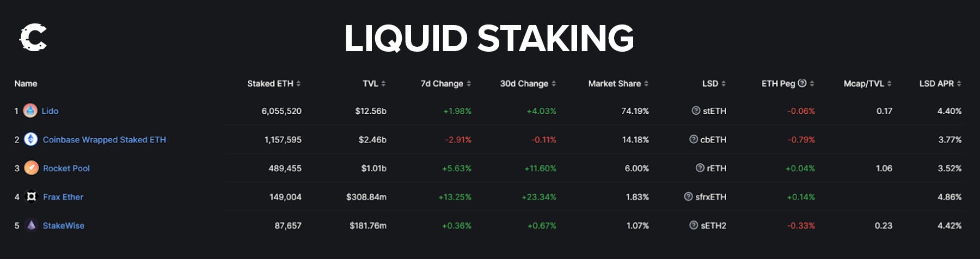Click the stETH token info icon
The image size is (980, 259).
[696, 111]
